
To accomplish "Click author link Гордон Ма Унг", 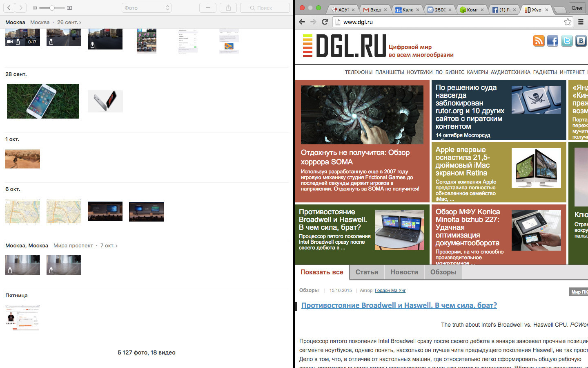I will point(390,290).
